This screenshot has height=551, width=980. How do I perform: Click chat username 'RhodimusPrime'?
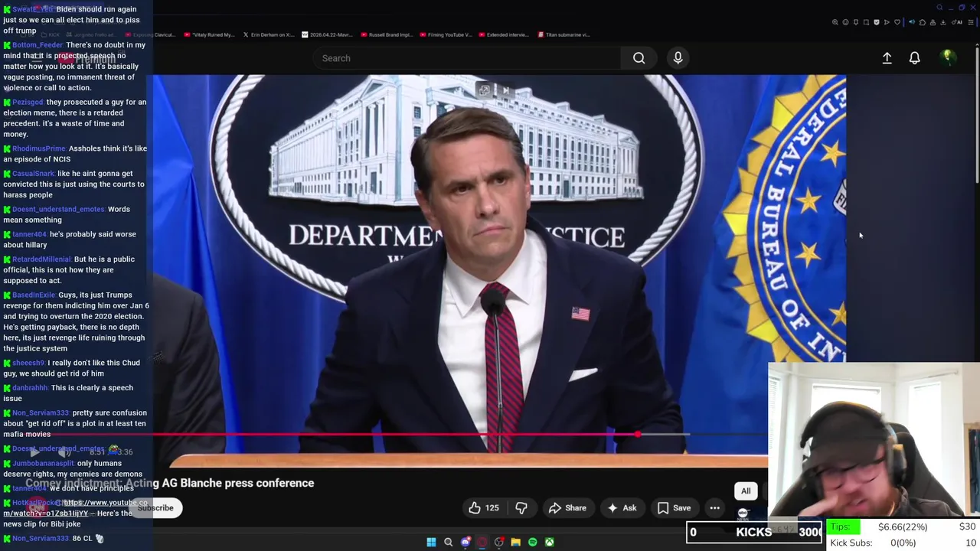[39, 148]
